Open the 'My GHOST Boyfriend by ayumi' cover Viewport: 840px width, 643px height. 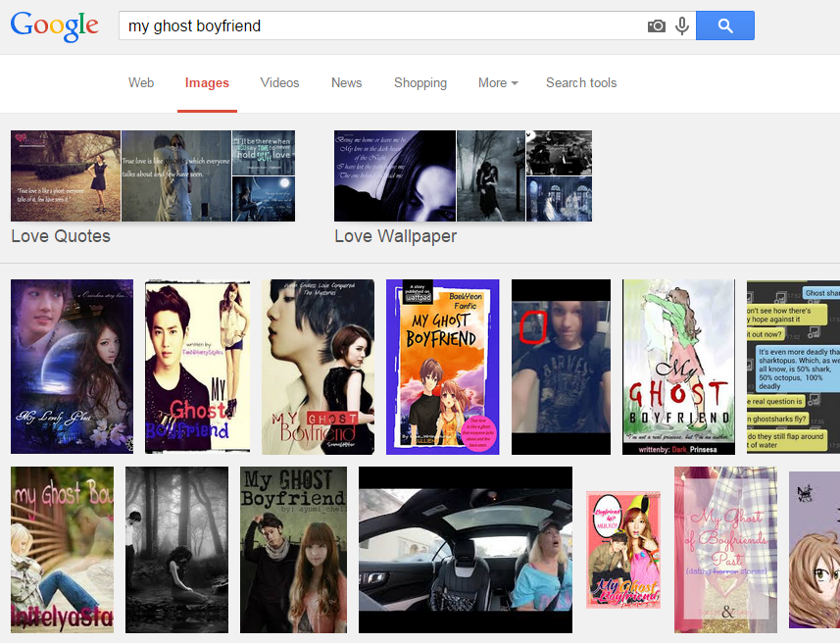coord(294,550)
